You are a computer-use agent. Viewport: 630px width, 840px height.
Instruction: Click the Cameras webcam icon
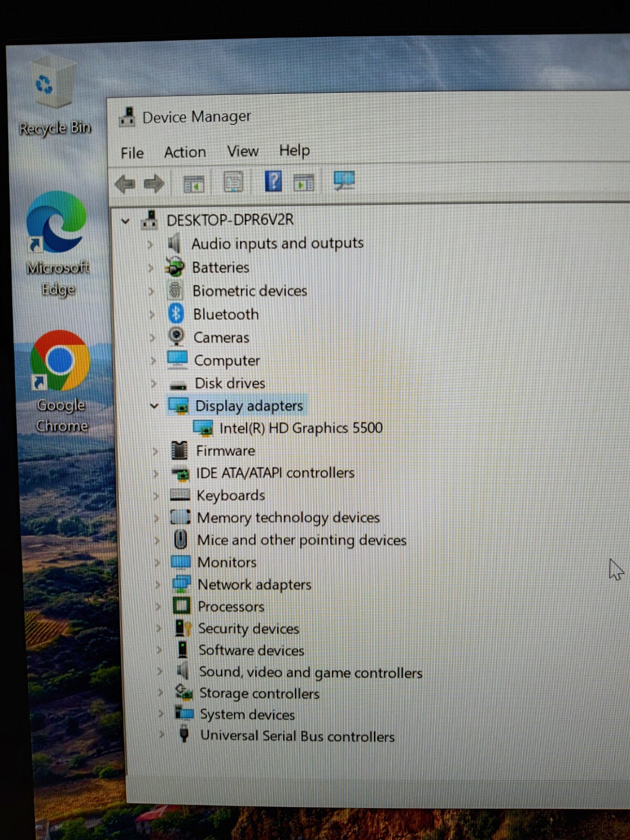click(176, 337)
